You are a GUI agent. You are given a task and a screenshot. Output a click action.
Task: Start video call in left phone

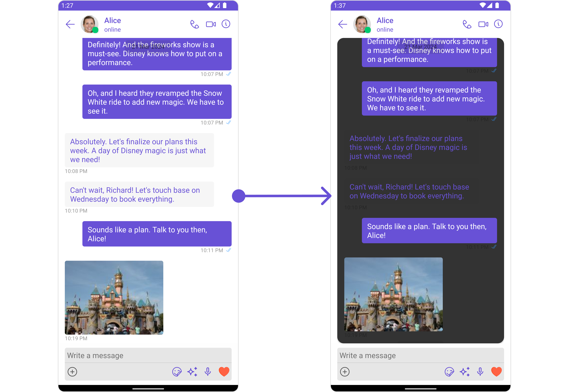[211, 24]
